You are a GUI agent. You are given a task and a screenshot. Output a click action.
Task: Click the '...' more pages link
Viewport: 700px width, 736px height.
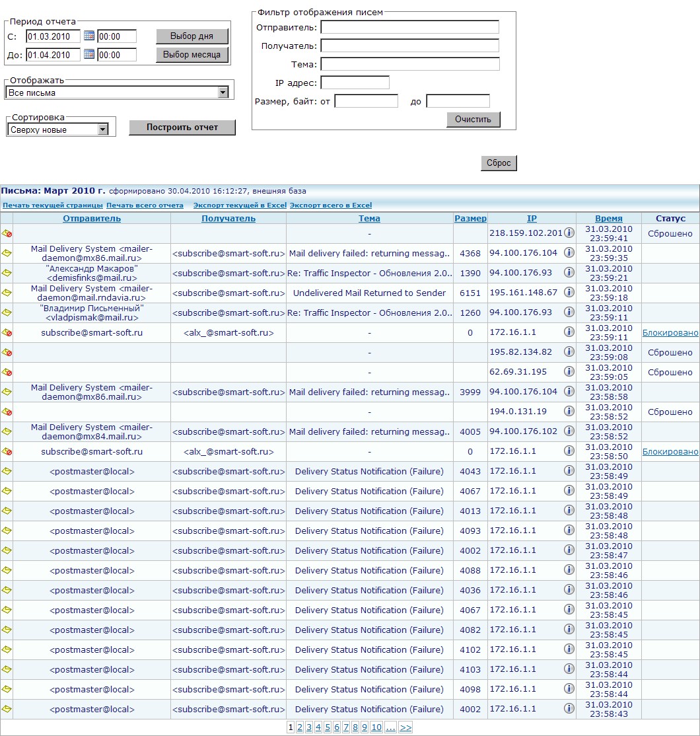[390, 727]
